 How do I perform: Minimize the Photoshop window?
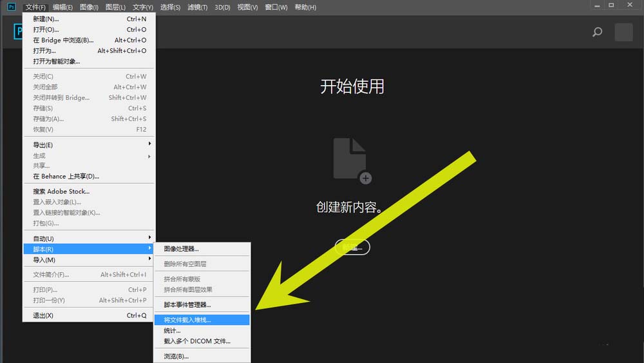pyautogui.click(x=597, y=6)
